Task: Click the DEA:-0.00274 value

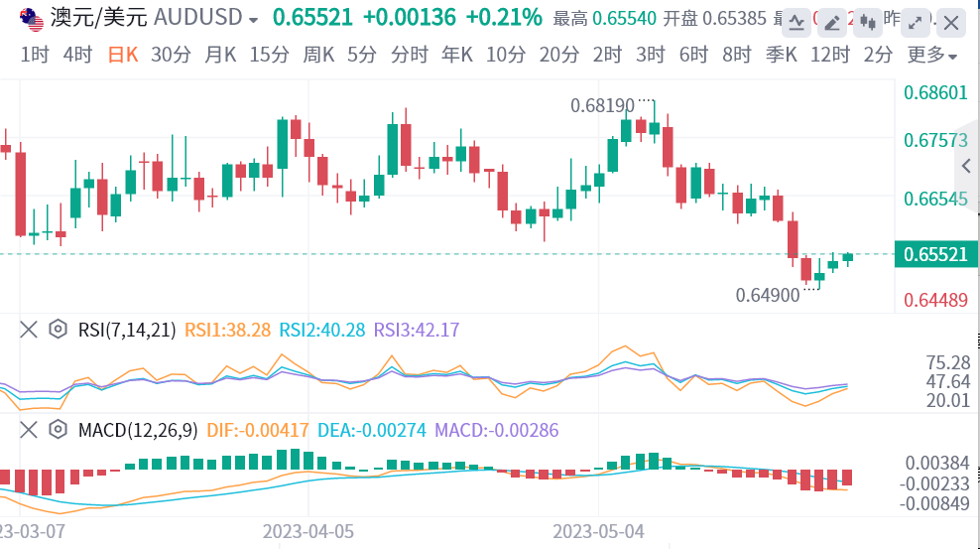Action: click(x=372, y=430)
